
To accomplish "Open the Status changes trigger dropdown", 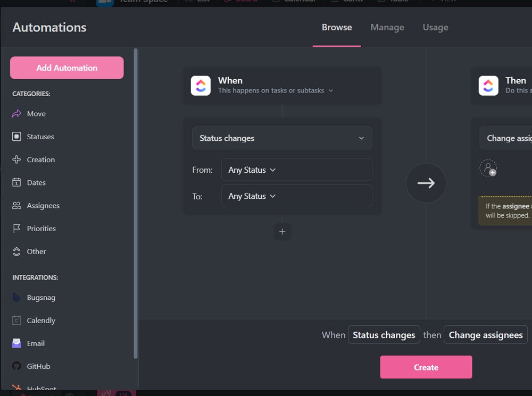I will tap(282, 138).
